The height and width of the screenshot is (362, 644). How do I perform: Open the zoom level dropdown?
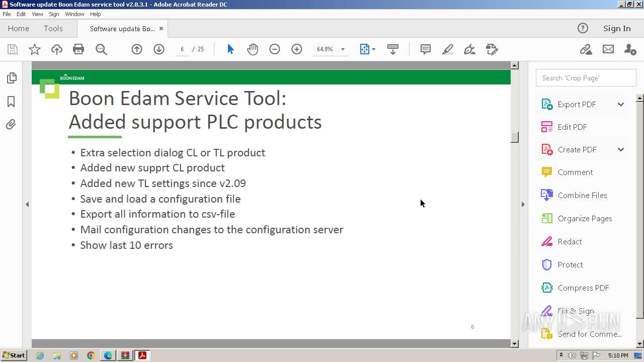click(343, 49)
